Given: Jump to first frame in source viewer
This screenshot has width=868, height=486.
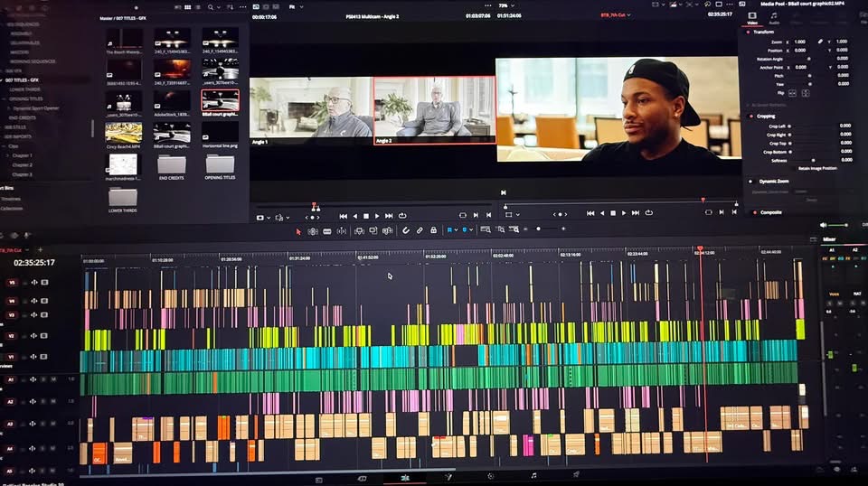Looking at the screenshot, I should 344,216.
